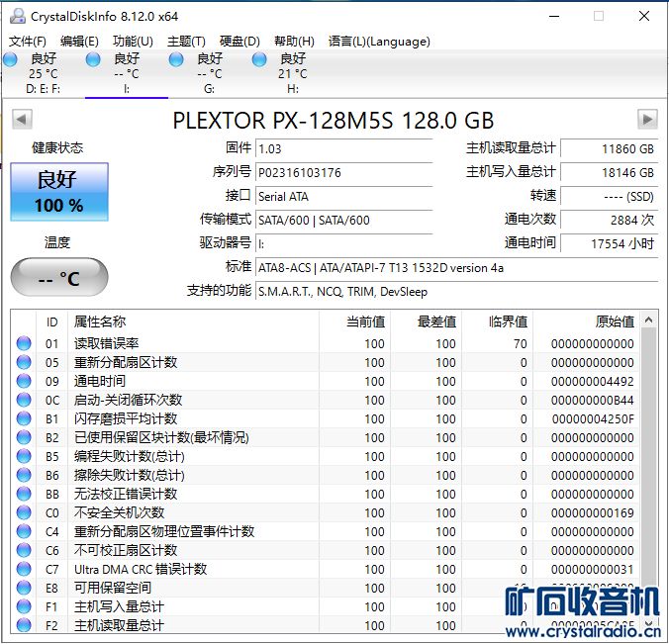669x644 pixels.
Task: Open the 帮助(H) menu
Action: click(x=294, y=42)
